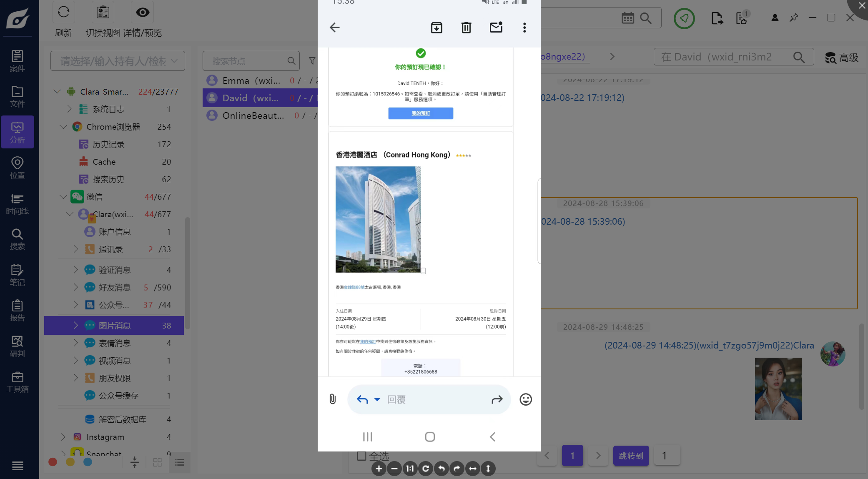The width and height of the screenshot is (868, 479).
Task: Select 表情消息 in the tree
Action: point(115,343)
